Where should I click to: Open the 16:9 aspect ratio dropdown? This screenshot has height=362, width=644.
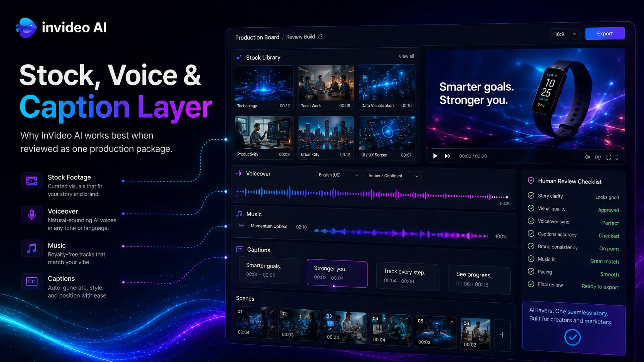(x=565, y=34)
